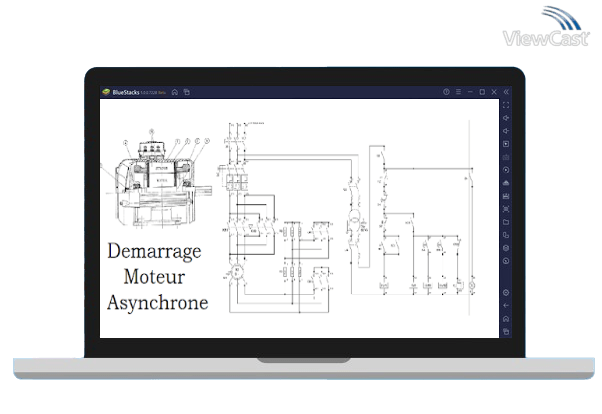This screenshot has height=414, width=602.
Task: Click the eject-shaped icon in the side toolbar
Action: tap(506, 183)
